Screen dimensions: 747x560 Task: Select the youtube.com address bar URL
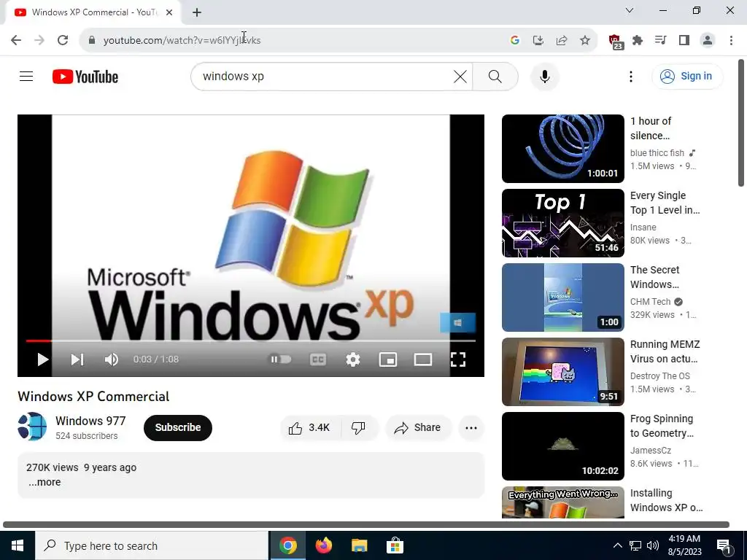(x=182, y=41)
